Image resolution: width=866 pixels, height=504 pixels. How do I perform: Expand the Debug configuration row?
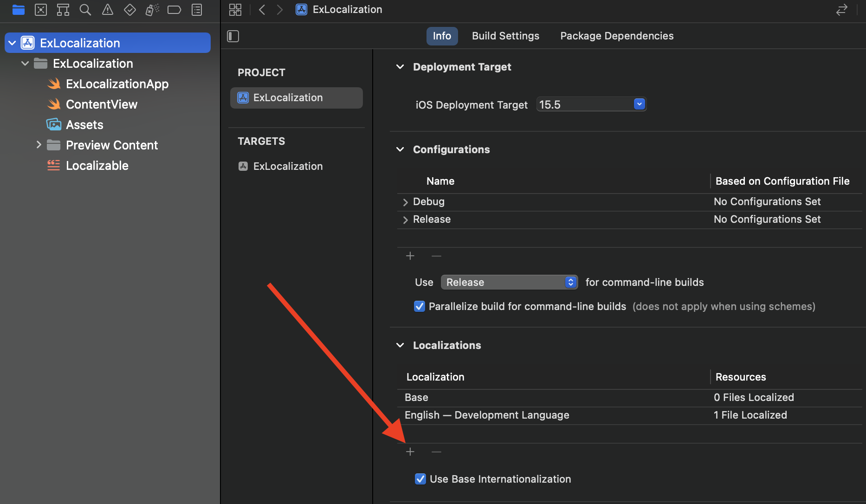[406, 202]
